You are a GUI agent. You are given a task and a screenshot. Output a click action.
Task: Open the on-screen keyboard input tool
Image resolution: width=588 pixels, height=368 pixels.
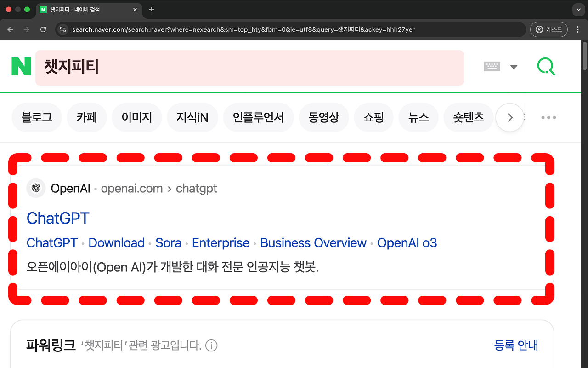[x=492, y=67]
